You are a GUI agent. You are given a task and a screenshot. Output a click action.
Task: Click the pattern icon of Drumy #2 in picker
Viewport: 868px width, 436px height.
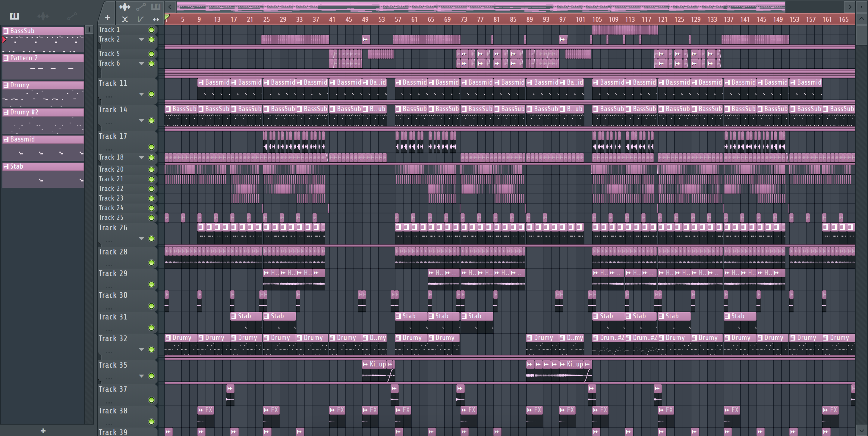point(6,112)
